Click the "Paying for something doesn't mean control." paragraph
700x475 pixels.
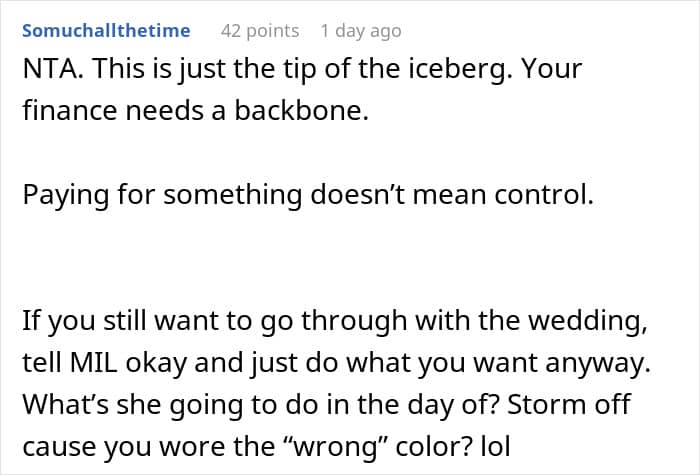(307, 196)
